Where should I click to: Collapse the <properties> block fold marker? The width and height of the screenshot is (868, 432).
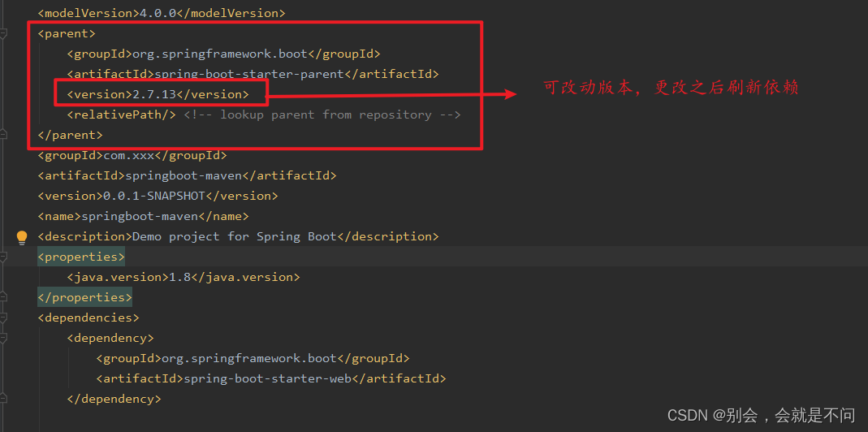2,257
